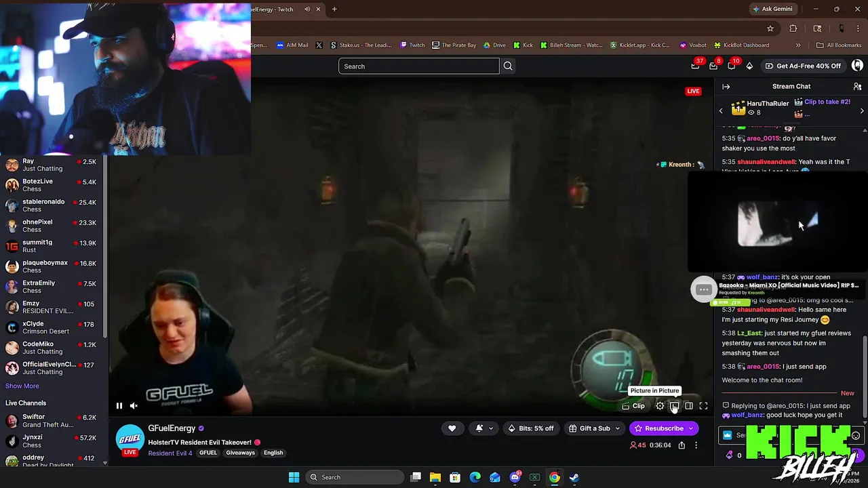Open the Get Bits diamond icon
Viewport: 868px width, 488px height.
[749, 66]
